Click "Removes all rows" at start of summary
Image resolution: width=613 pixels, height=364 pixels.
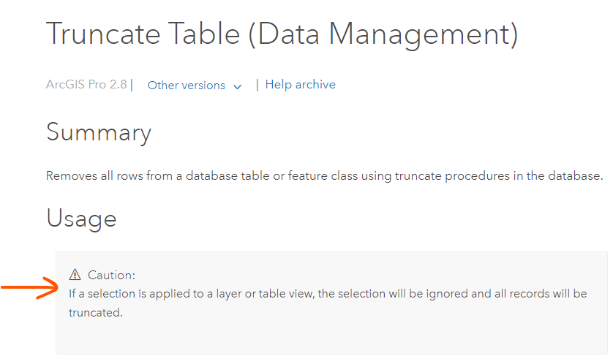pyautogui.click(x=89, y=176)
